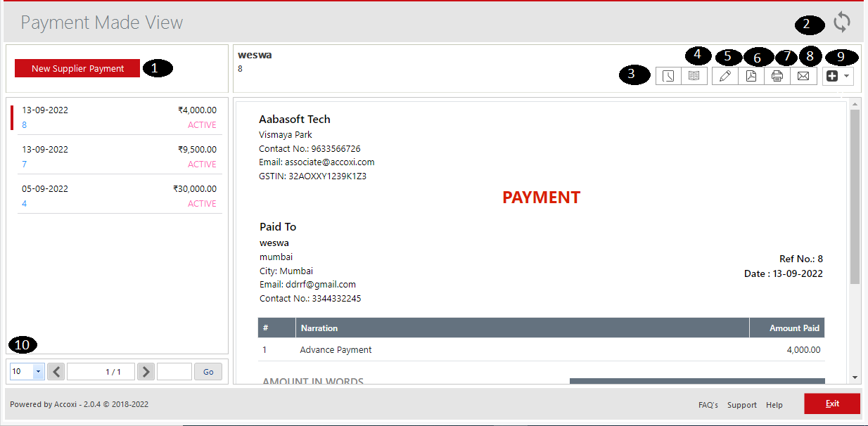The image size is (868, 426).
Task: Expand the plus more-options dropdown
Action: 838,76
